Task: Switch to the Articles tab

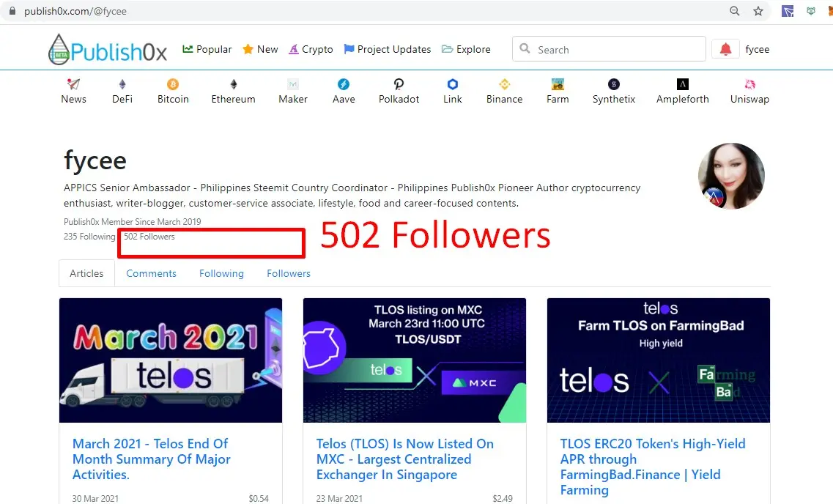Action: [86, 273]
